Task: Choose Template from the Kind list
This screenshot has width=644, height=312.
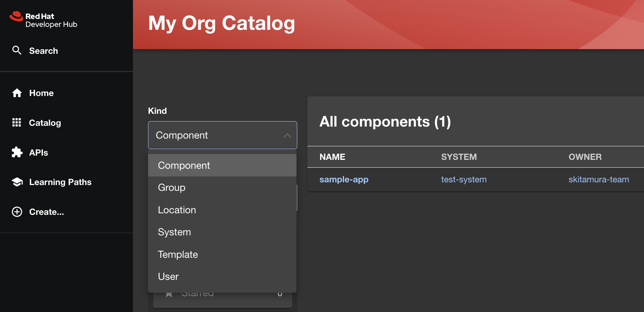Action: tap(178, 254)
